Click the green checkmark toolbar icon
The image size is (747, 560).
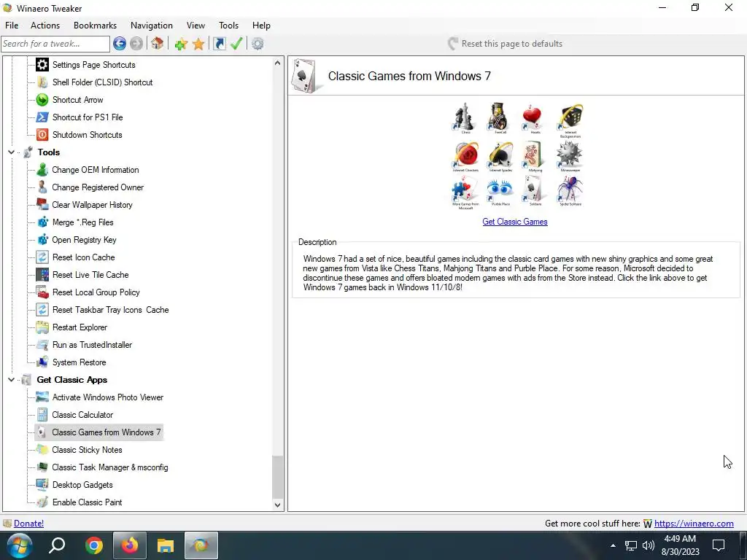[x=236, y=44]
